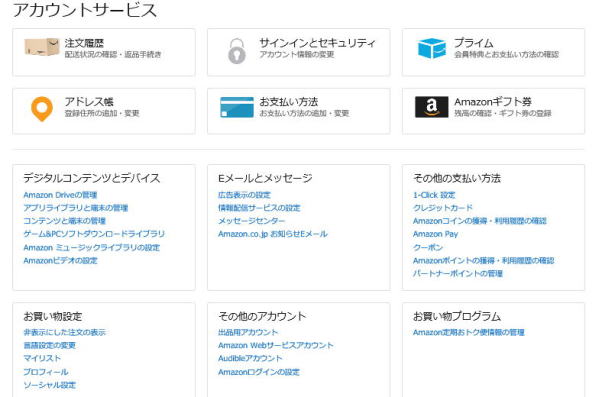This screenshot has height=397, width=602.
Task: Open Amazon Driveの管理 link
Action: tap(60, 195)
